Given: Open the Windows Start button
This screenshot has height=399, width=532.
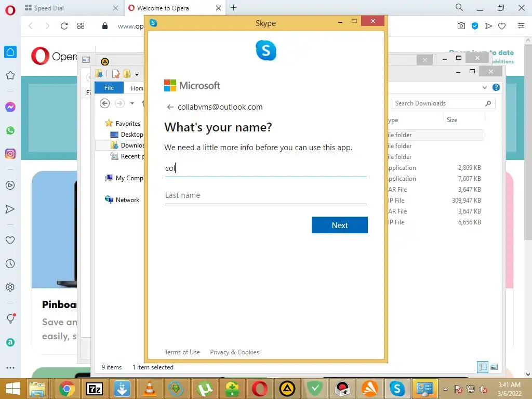Looking at the screenshot, I should (13, 389).
